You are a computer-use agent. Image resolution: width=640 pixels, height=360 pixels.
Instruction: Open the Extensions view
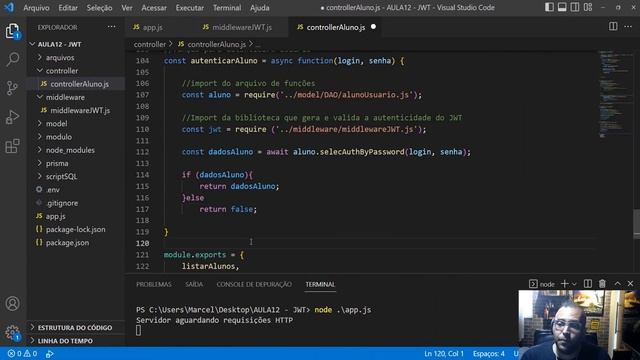(12, 146)
